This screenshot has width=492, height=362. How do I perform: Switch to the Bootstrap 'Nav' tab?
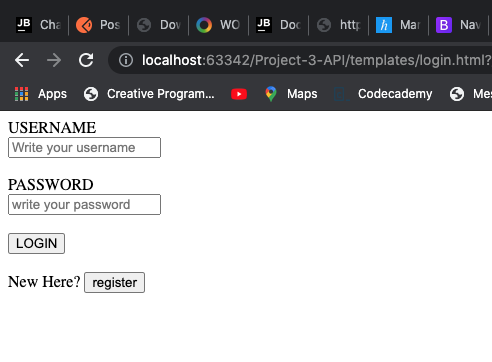coord(458,25)
